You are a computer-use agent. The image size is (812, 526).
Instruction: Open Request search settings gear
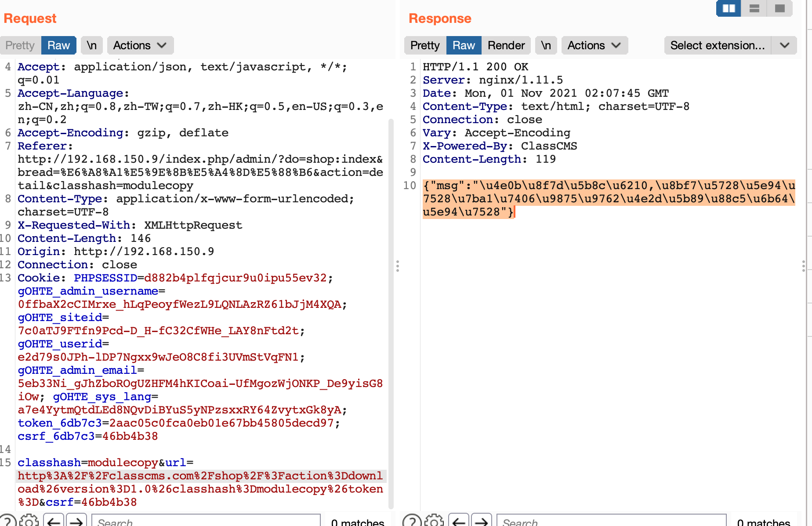click(29, 521)
